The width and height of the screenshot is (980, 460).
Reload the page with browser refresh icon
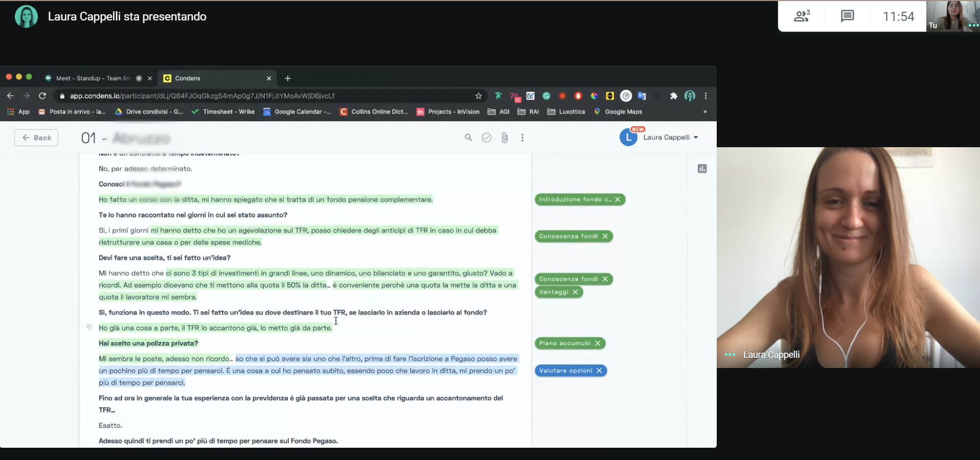pos(42,96)
